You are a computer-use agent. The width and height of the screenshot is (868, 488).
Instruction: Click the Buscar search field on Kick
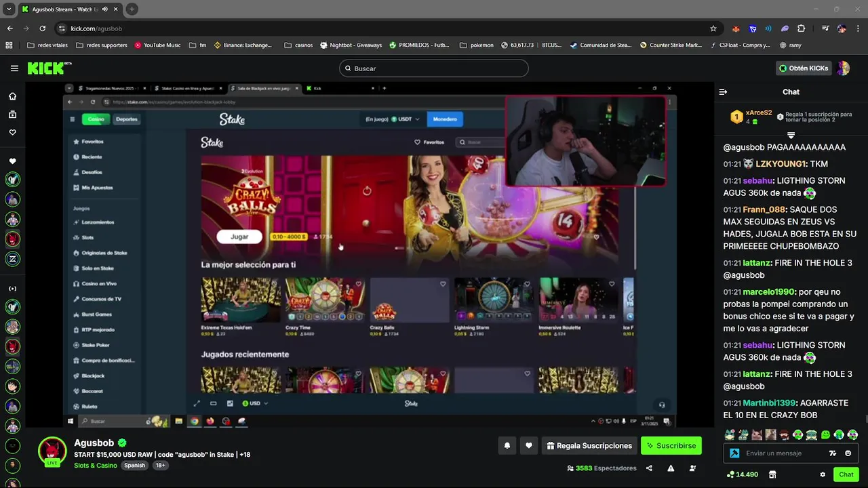433,68
